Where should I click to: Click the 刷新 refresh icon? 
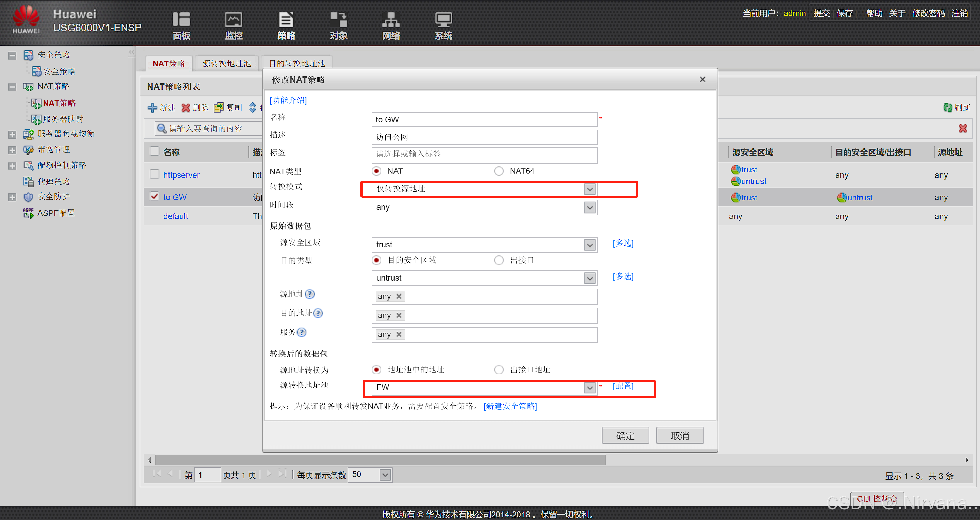[948, 107]
